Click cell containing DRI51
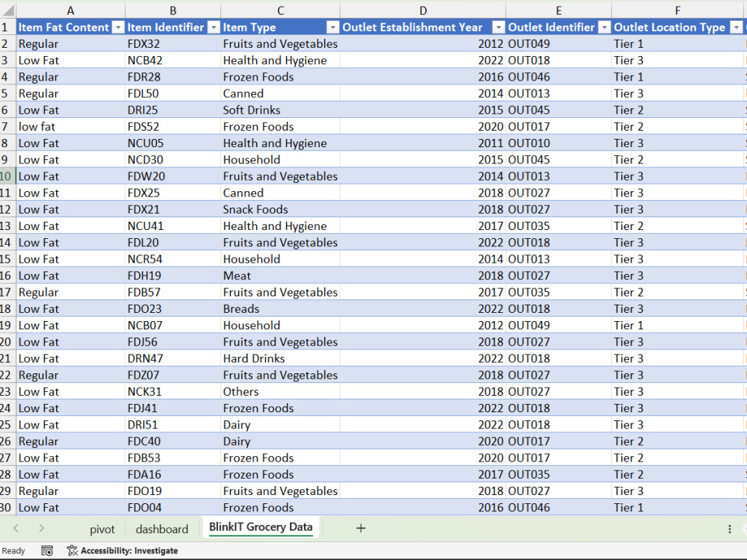 pos(173,425)
